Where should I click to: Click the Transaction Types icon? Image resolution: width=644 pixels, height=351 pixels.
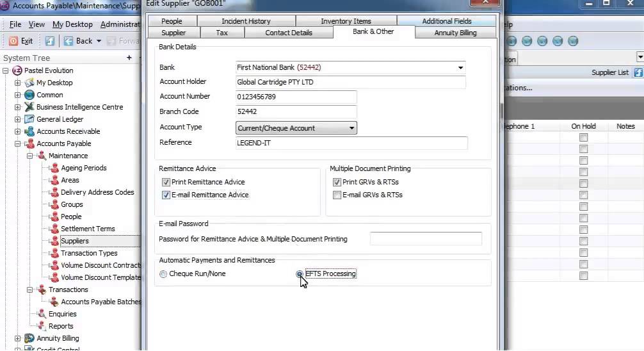pyautogui.click(x=54, y=253)
